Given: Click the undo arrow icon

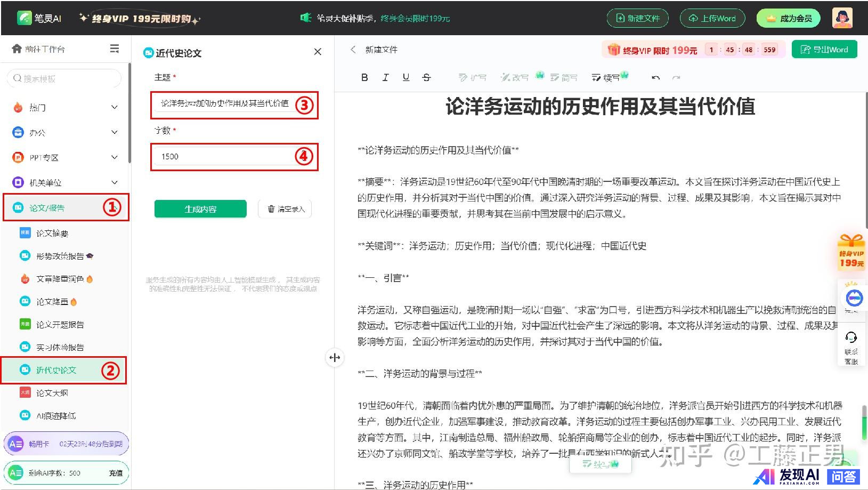Looking at the screenshot, I should pyautogui.click(x=655, y=78).
